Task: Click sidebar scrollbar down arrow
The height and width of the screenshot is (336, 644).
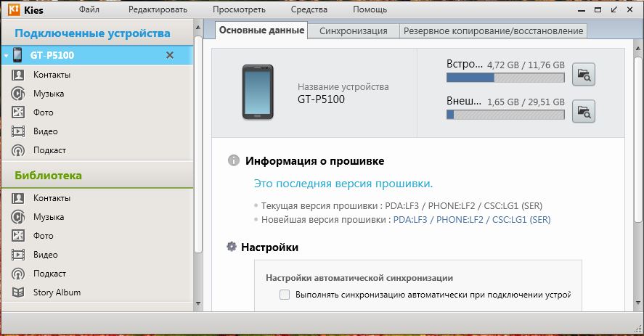Action: (x=198, y=303)
